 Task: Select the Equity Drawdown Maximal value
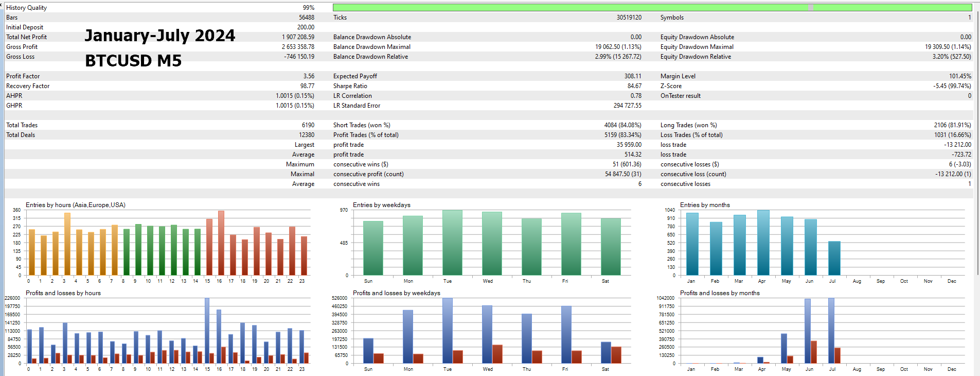pyautogui.click(x=948, y=47)
